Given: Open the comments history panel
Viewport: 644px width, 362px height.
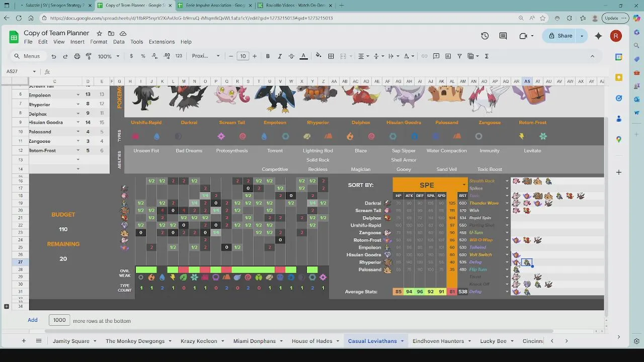Looking at the screenshot, I should pyautogui.click(x=503, y=36).
